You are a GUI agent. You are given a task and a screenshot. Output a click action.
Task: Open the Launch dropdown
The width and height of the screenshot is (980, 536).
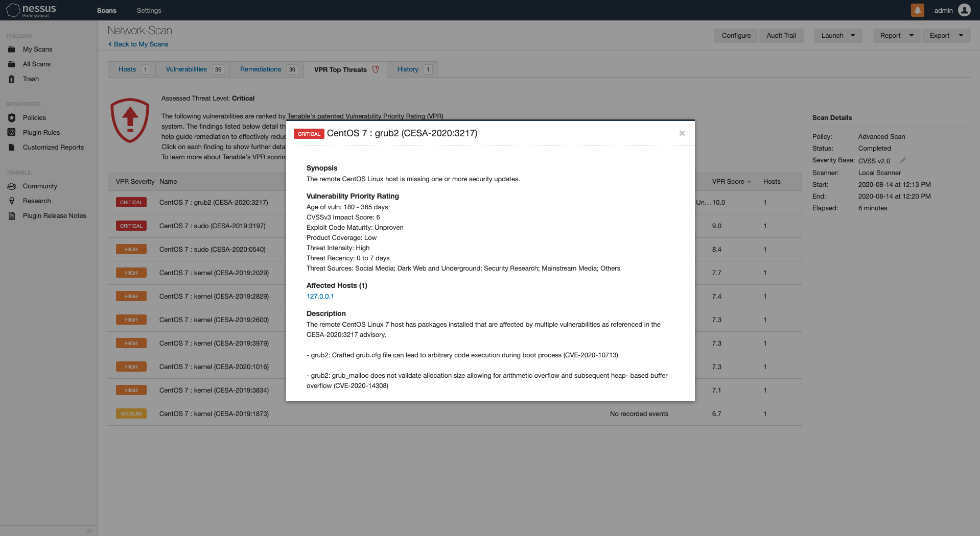[x=838, y=36]
